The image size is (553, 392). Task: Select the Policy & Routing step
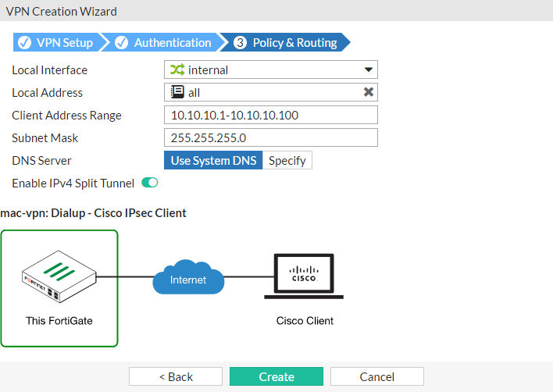click(285, 43)
